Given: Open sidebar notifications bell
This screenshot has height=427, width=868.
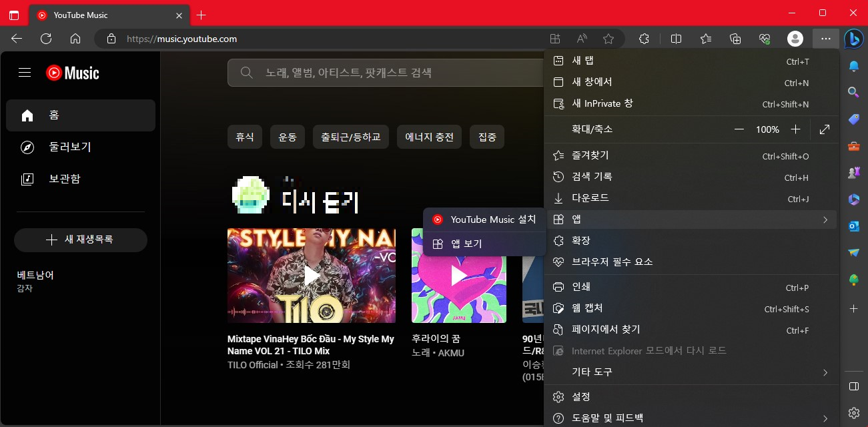Looking at the screenshot, I should 853,65.
